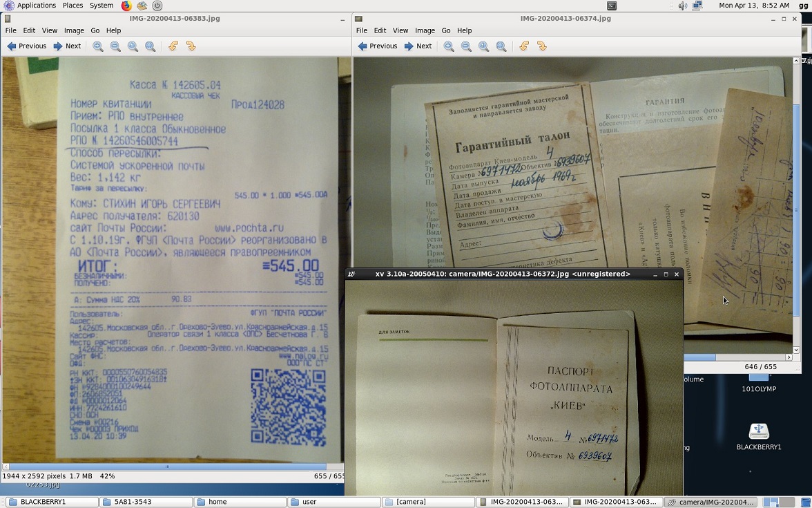Expand the Places menu in top panel

click(x=72, y=6)
